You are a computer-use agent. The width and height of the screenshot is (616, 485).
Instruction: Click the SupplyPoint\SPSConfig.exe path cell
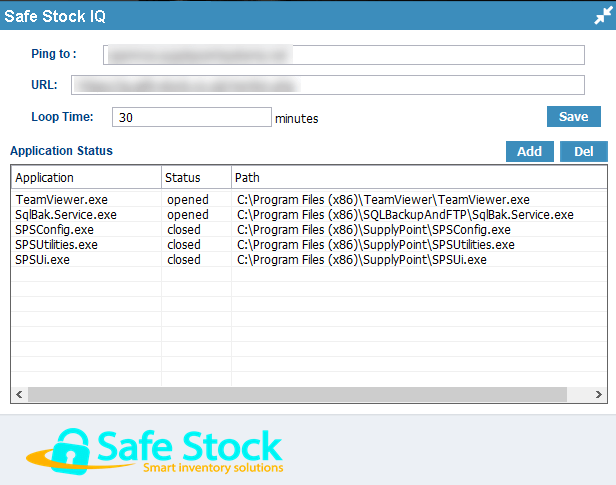click(x=374, y=230)
